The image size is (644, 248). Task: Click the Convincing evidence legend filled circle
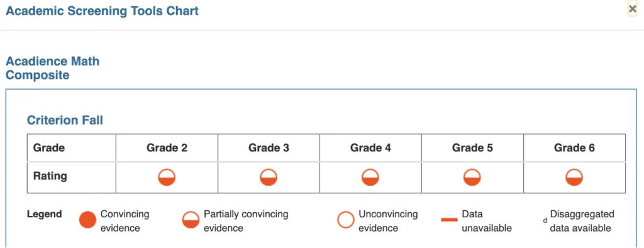tap(87, 220)
